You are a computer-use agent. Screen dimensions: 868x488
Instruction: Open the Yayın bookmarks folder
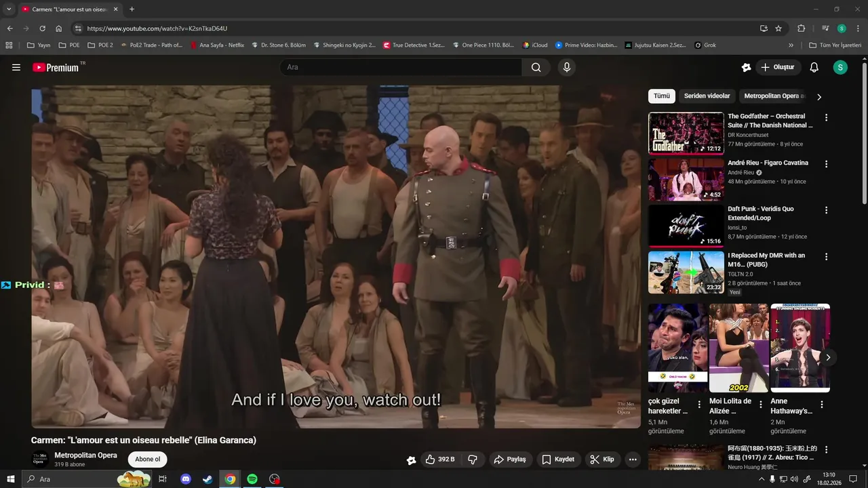(39, 45)
